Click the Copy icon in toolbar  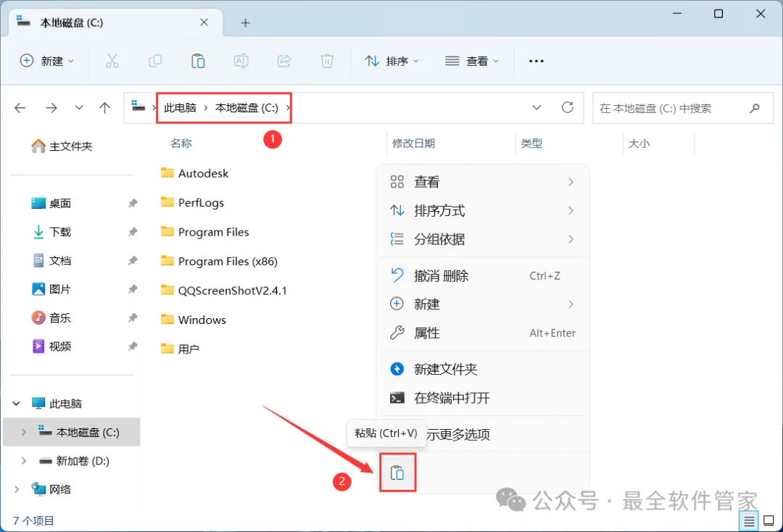(x=155, y=61)
